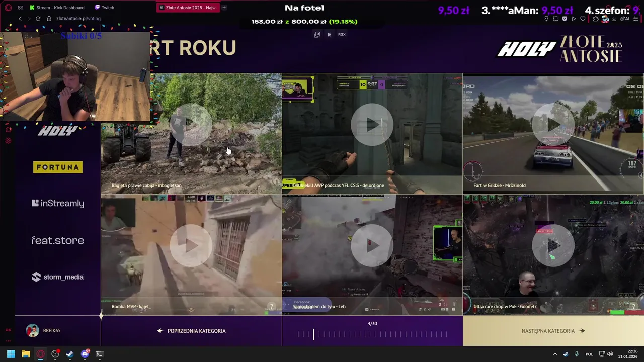Play the Samochodem do tyłu clip
This screenshot has width=644, height=362.
click(372, 245)
